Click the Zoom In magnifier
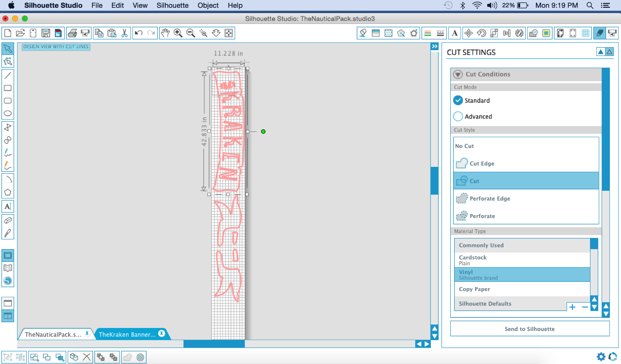Screen dimensions: 621x364 click(x=178, y=33)
